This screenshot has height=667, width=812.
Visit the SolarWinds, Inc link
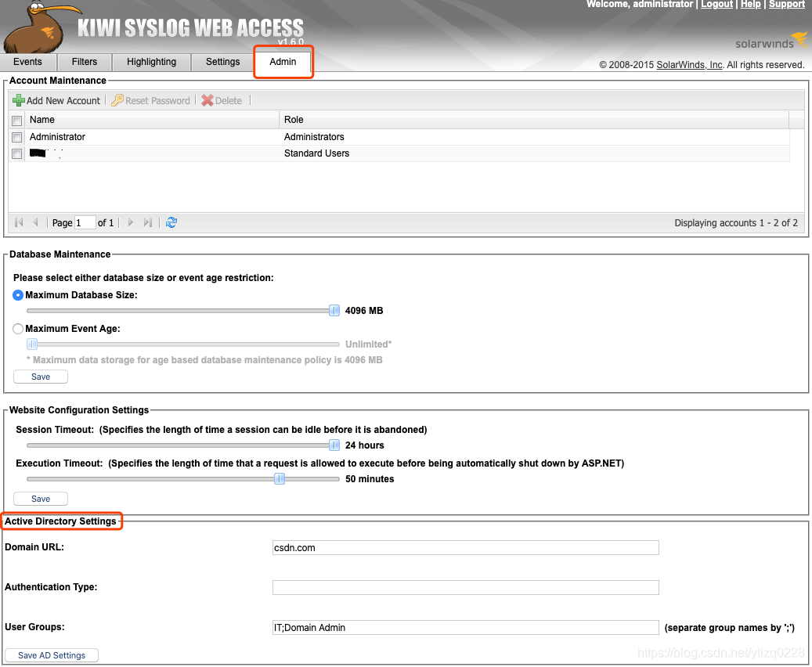(x=689, y=65)
